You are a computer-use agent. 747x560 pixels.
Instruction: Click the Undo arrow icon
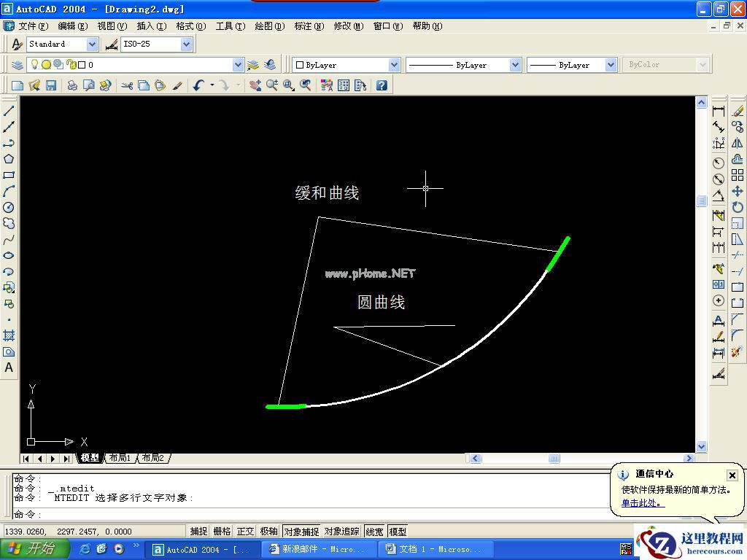pyautogui.click(x=198, y=85)
